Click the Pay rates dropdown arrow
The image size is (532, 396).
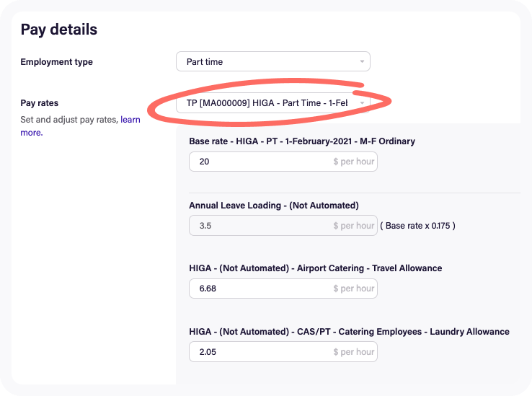(362, 103)
